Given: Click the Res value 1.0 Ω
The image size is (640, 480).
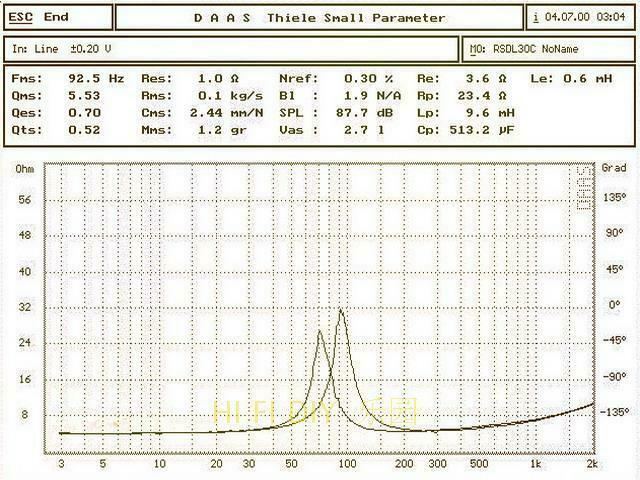Looking at the screenshot, I should [x=218, y=78].
